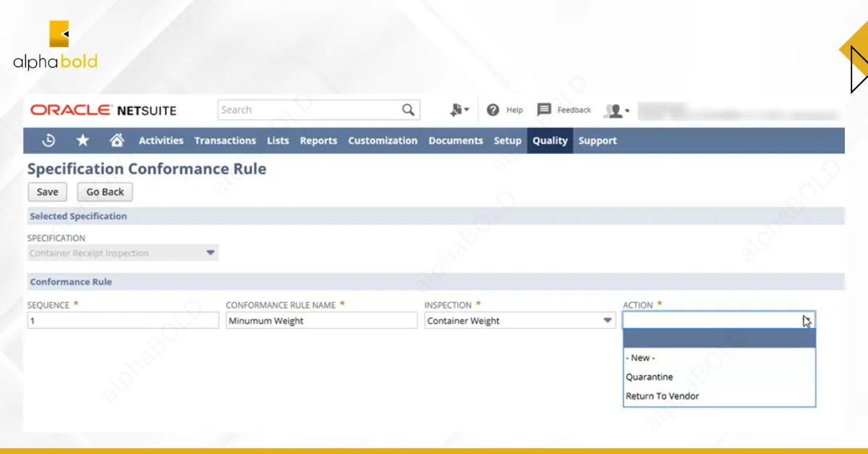This screenshot has height=454, width=868.
Task: Open the Shortcuts star icon
Action: click(x=83, y=140)
